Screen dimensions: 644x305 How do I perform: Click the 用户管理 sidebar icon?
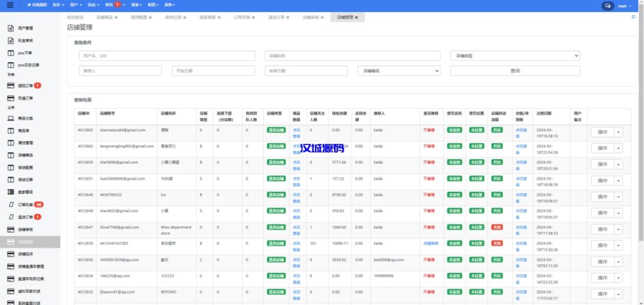click(11, 28)
